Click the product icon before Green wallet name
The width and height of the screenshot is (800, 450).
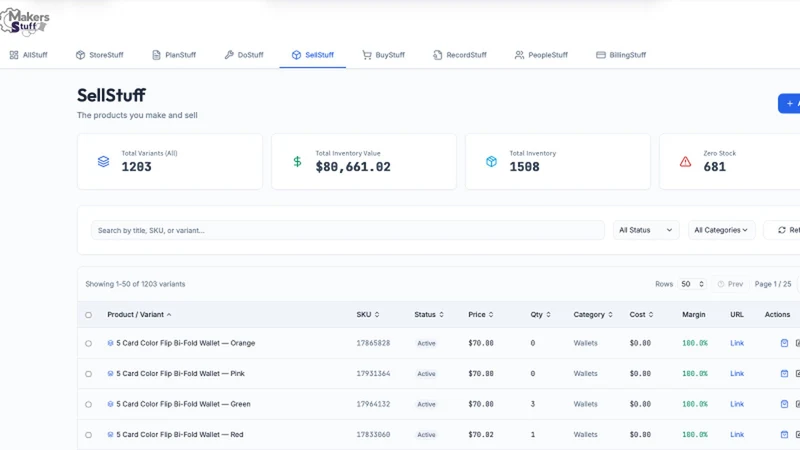[110, 404]
